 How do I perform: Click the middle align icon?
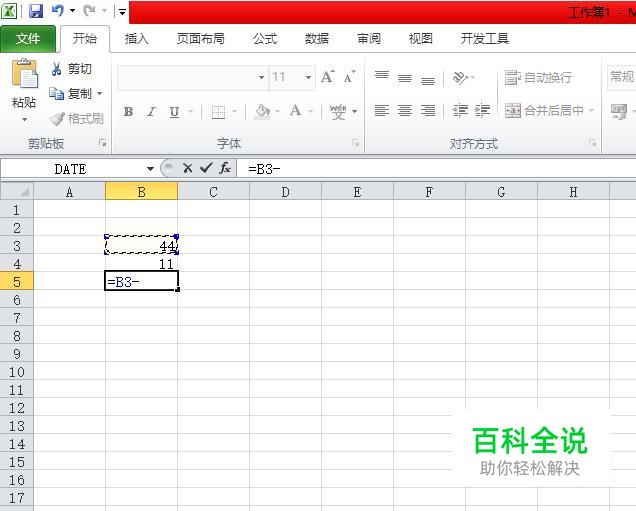405,77
